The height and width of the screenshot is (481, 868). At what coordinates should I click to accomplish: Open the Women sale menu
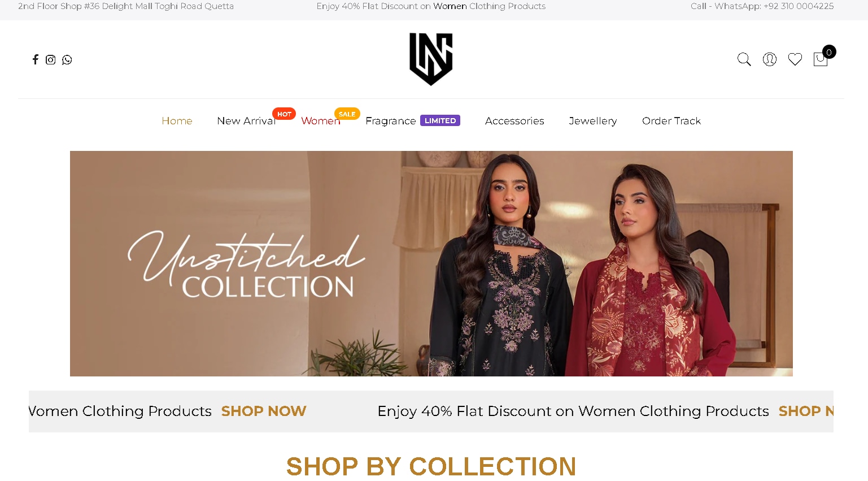pyautogui.click(x=321, y=121)
